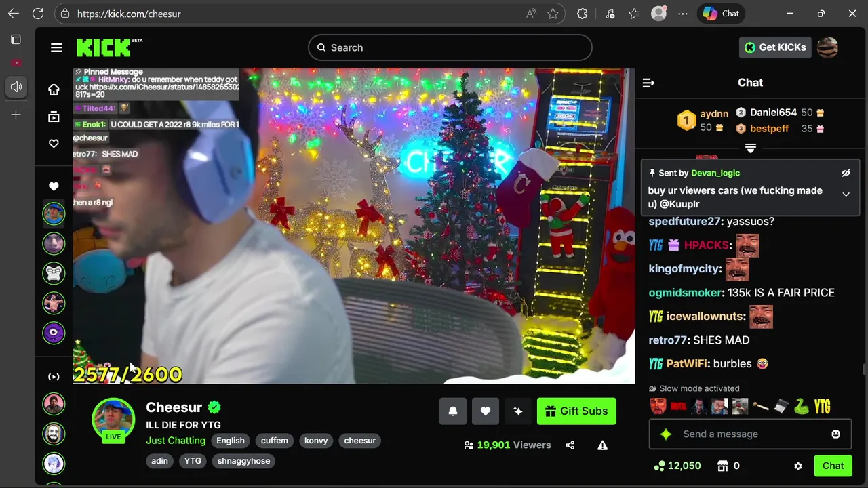The image size is (868, 488).
Task: Click username spedfuture27 in chat
Action: pos(684,222)
